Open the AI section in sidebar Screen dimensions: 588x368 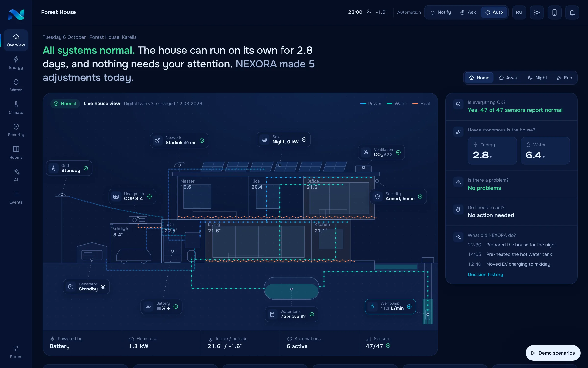coord(16,175)
